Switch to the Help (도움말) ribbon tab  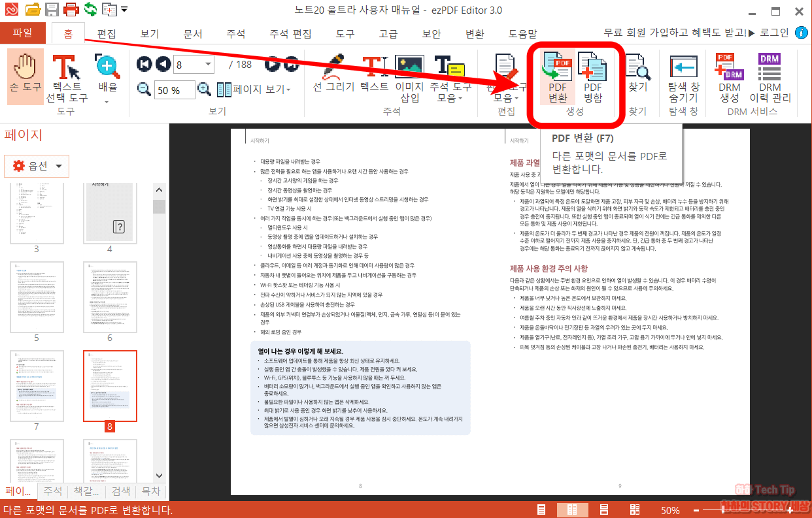[x=523, y=33]
